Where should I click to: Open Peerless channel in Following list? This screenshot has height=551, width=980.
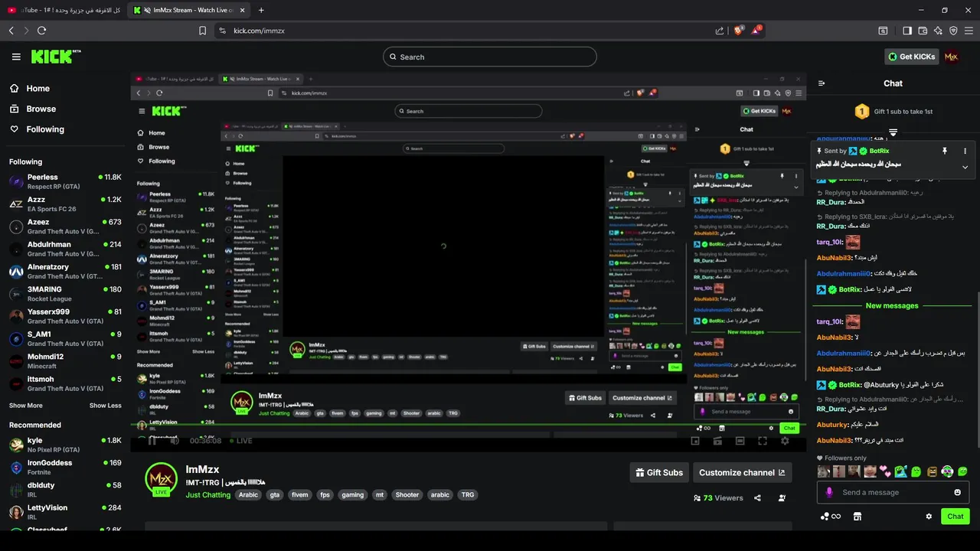[65, 181]
